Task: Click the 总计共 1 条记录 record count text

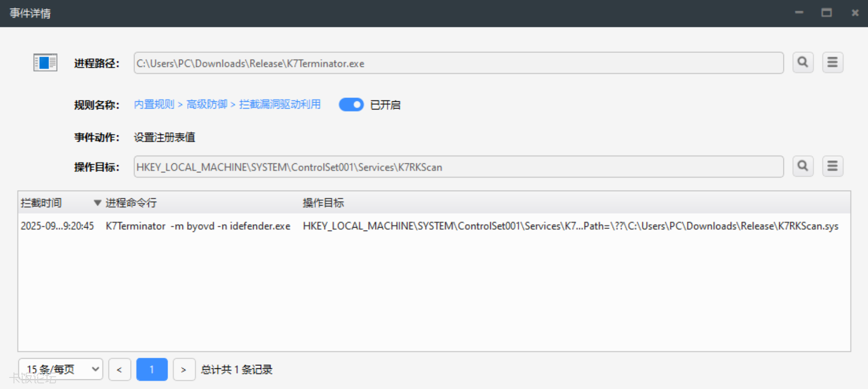Action: click(237, 370)
